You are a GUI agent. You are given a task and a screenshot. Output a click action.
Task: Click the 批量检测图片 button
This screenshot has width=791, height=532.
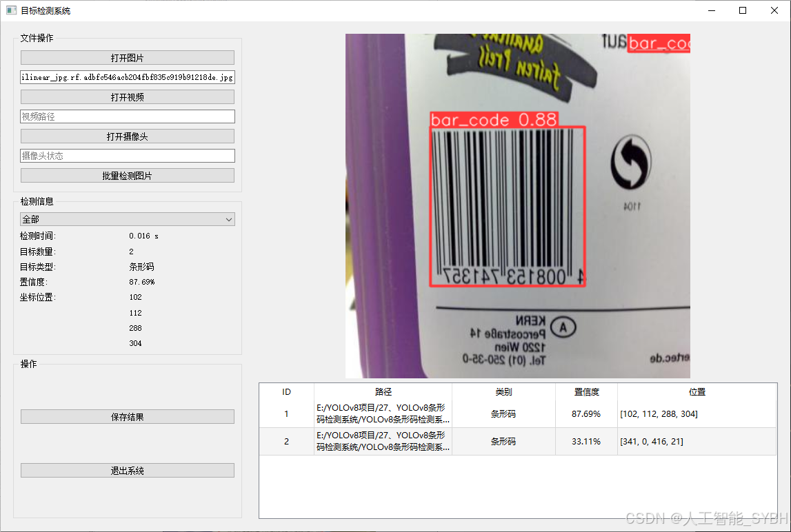point(127,176)
